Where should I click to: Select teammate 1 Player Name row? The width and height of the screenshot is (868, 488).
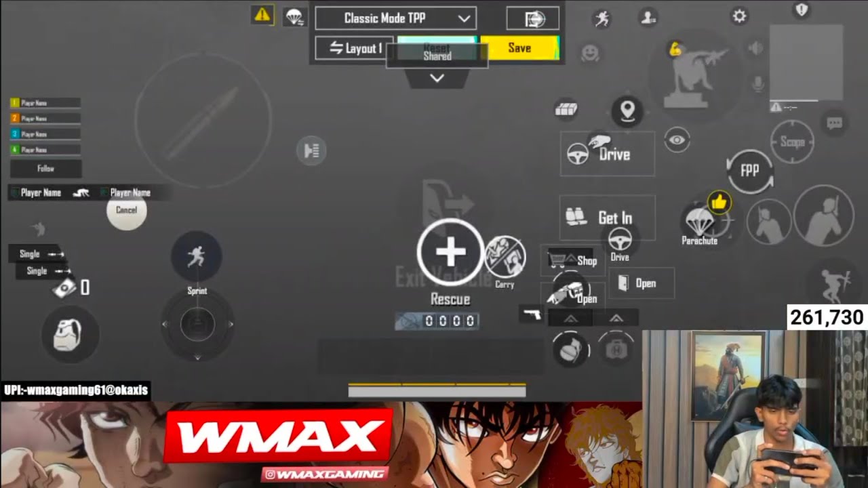click(x=45, y=103)
